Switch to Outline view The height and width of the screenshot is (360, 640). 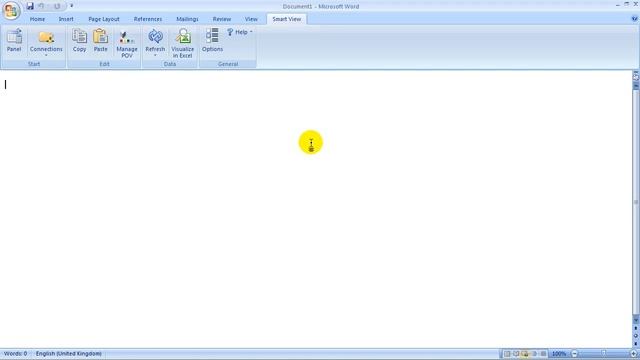pos(534,354)
